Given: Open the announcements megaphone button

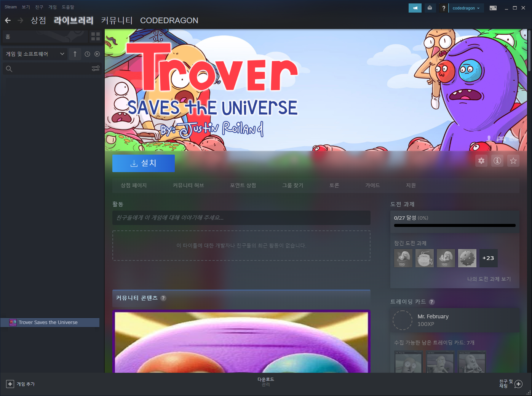Looking at the screenshot, I should [x=415, y=8].
